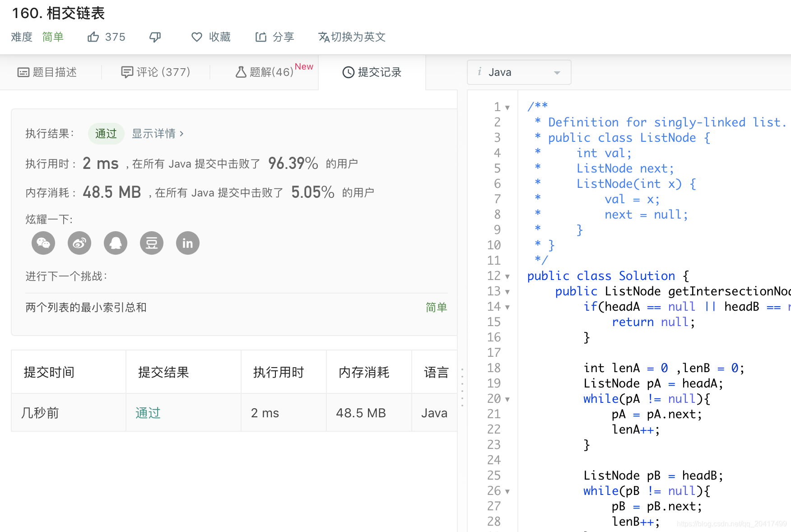The width and height of the screenshot is (791, 532).
Task: Share result via the WeChat icon
Action: [43, 243]
